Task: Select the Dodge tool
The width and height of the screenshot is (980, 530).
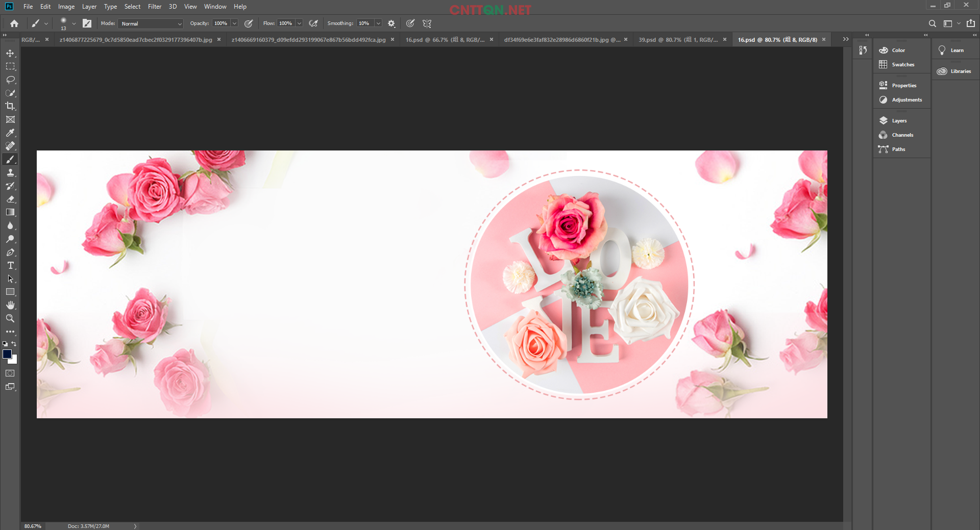Action: (x=10, y=239)
